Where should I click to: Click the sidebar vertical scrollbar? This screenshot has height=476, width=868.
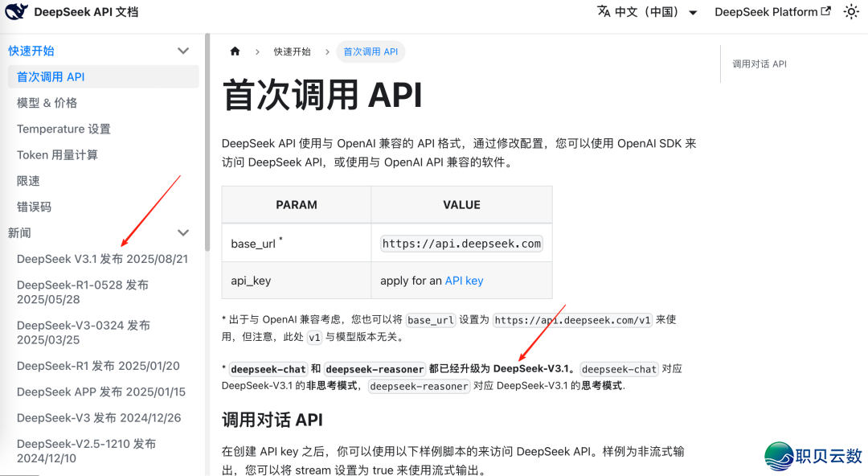(207, 142)
